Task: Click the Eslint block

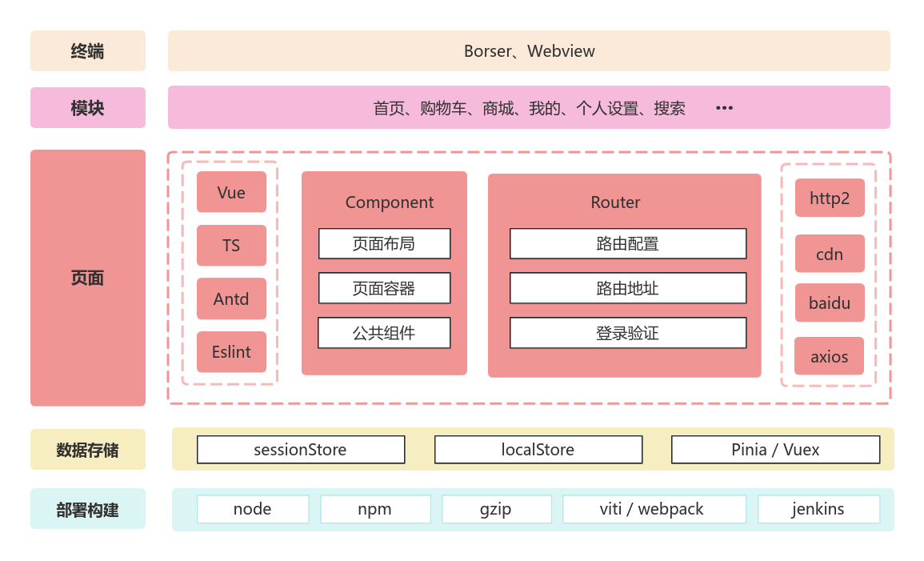Action: [x=231, y=351]
